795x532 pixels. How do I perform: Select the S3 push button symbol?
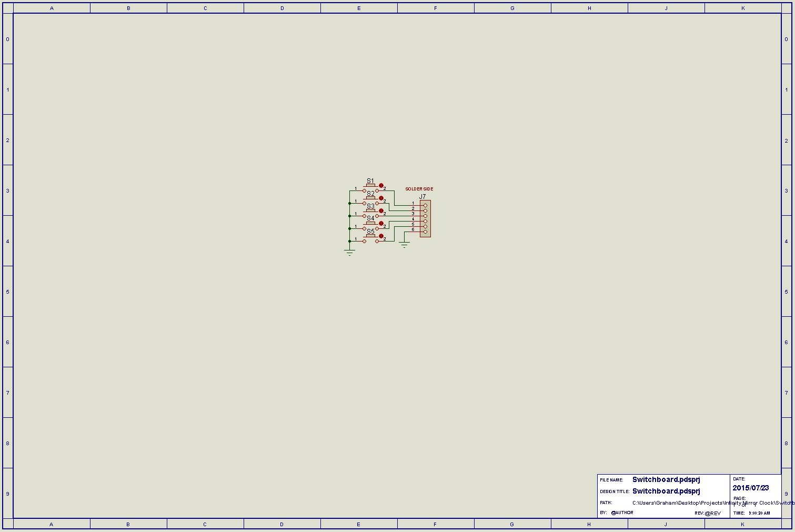tap(370, 213)
